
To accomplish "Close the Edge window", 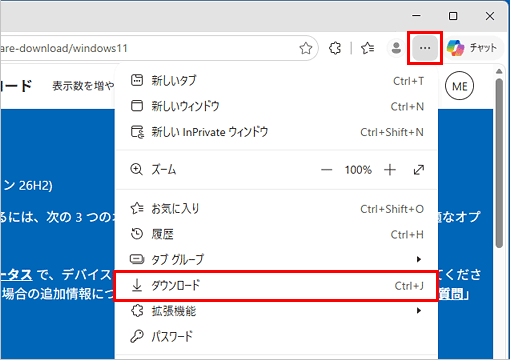I will [x=490, y=16].
